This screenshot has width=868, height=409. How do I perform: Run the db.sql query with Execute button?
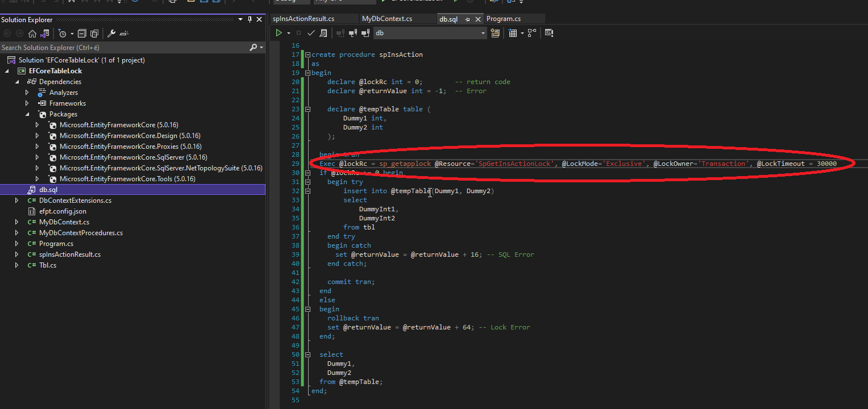(x=279, y=32)
